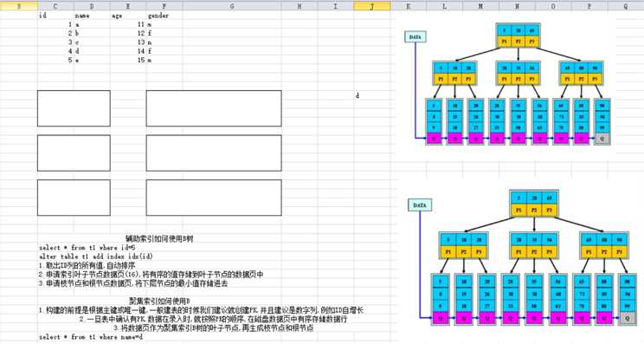The image size is (644, 344).
Task: Select the column E header
Action: coord(128,6)
